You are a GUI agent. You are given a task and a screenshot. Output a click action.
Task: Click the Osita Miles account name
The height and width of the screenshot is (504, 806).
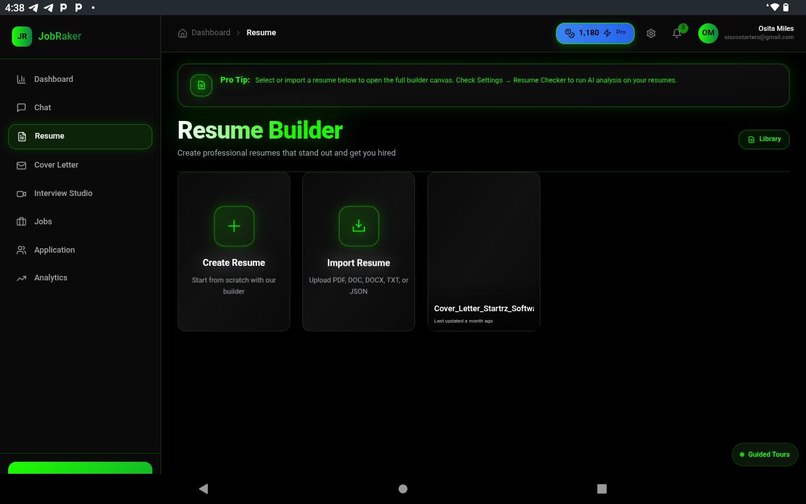(x=776, y=28)
